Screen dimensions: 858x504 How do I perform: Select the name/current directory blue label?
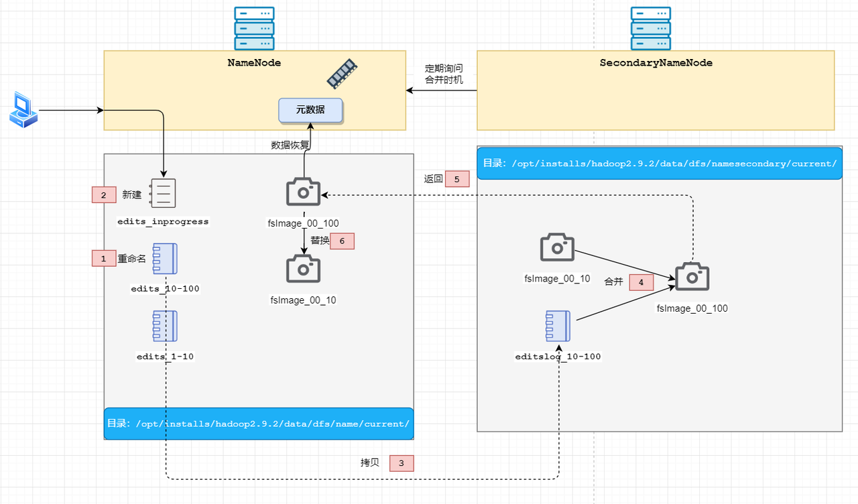[259, 424]
